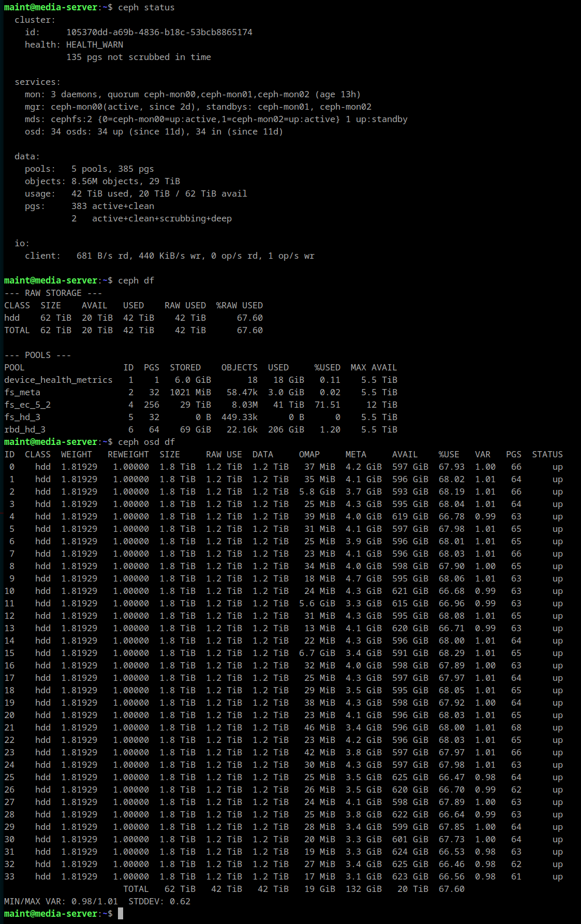
Task: Click the device_health_metrics pool name
Action: point(58,380)
